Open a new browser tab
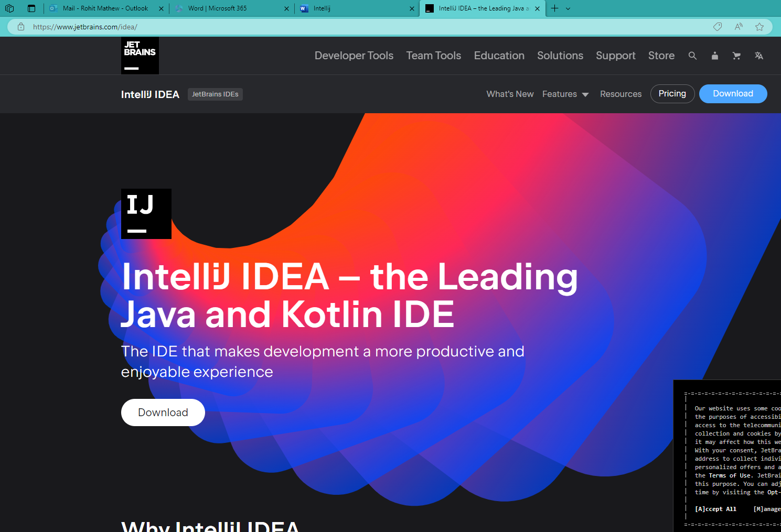This screenshot has width=781, height=532. tap(554, 8)
